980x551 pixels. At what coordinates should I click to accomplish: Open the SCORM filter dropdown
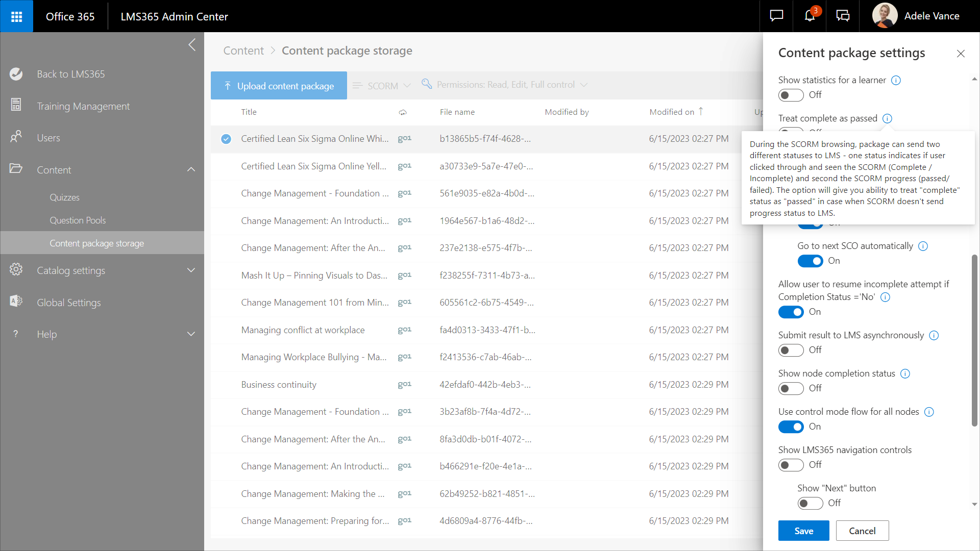tap(382, 86)
